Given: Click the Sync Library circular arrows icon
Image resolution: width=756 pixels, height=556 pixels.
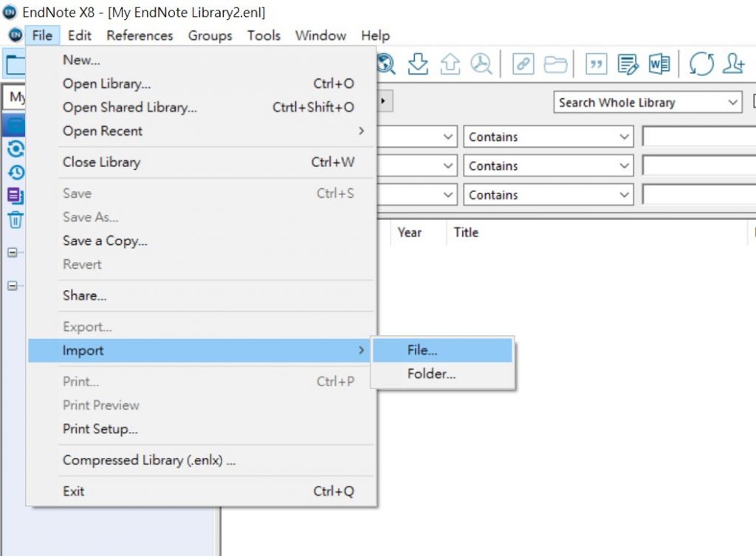Looking at the screenshot, I should pyautogui.click(x=701, y=64).
